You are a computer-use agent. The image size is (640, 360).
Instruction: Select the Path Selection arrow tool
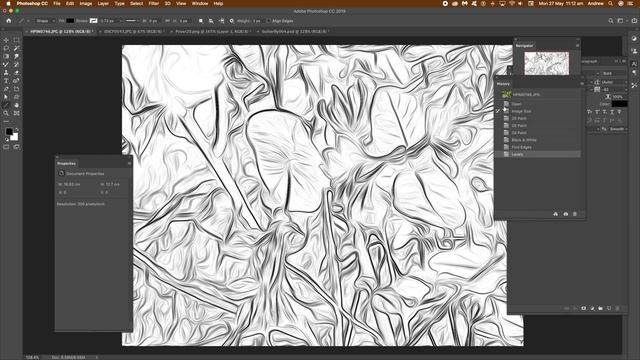pos(6,97)
